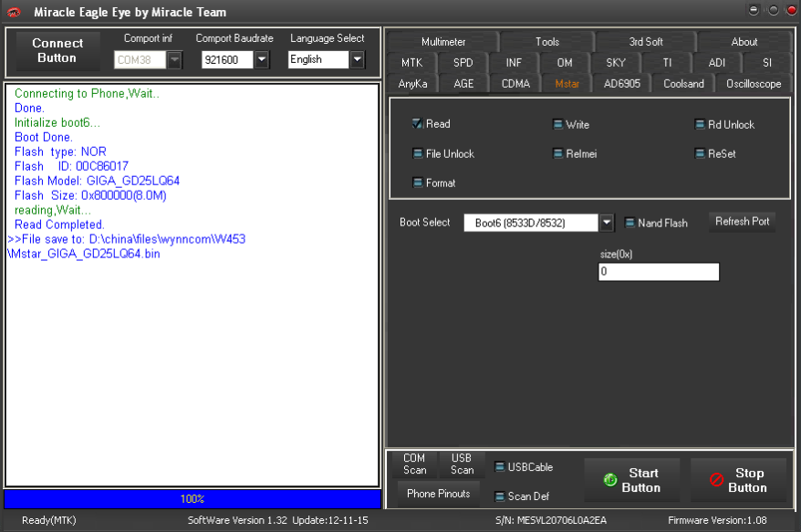
Task: Switch to the Coolsand tab
Action: click(683, 83)
